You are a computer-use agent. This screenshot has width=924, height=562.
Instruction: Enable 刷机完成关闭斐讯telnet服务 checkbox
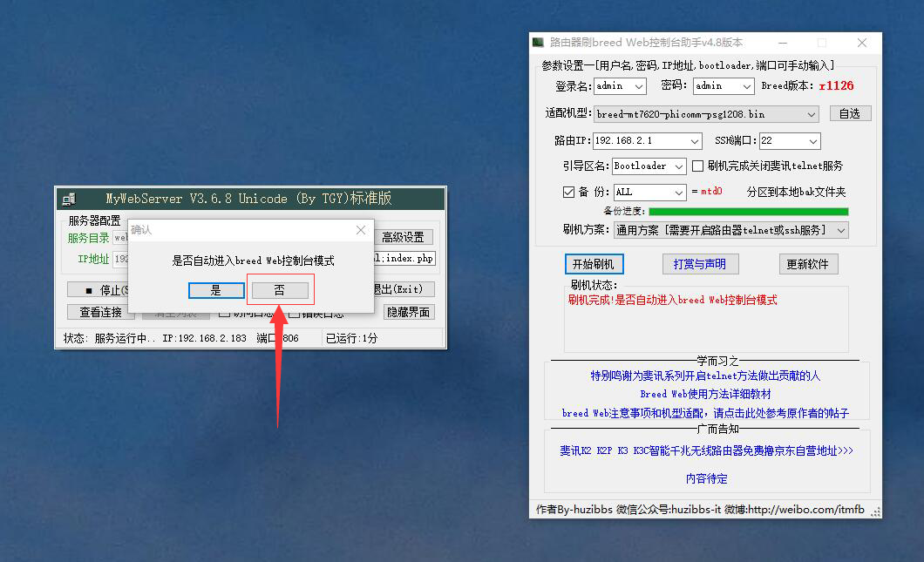point(696,166)
